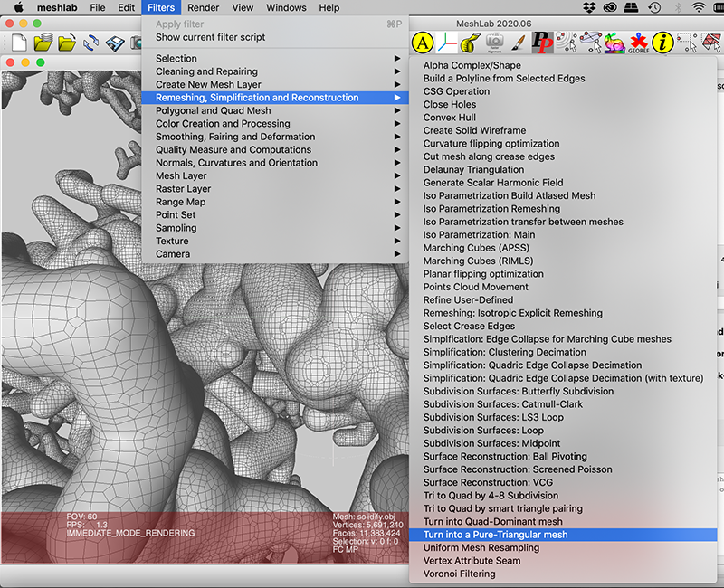Image resolution: width=724 pixels, height=588 pixels.
Task: Choose Show current filter script
Action: 275,37
